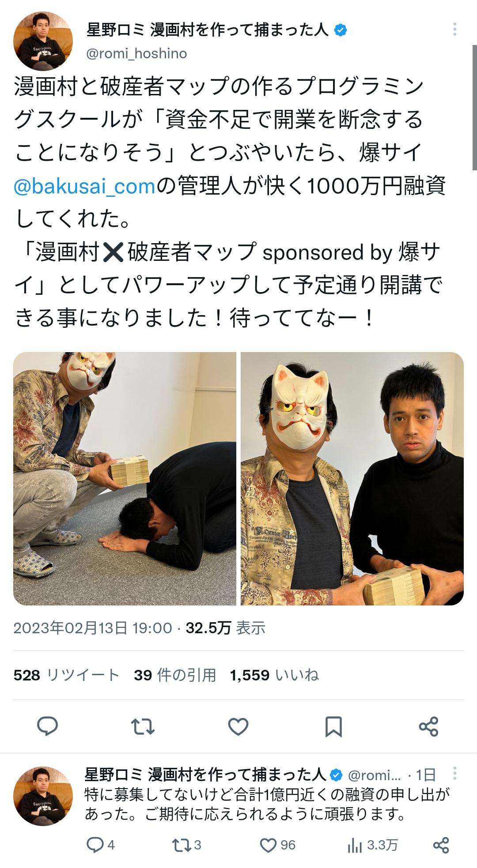
Task: Retweet the reply showing 3 retweets
Action: [186, 845]
